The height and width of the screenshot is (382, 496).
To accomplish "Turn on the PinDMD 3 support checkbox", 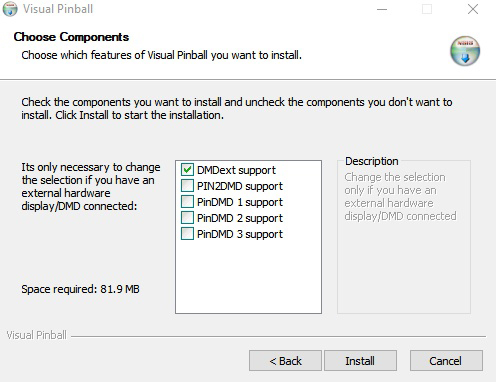I will coord(187,234).
